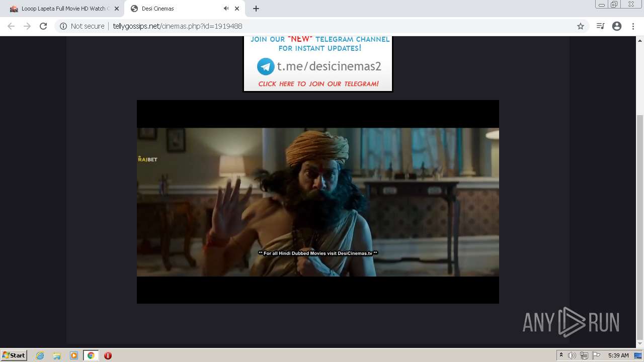Viewport: 644px width, 362px height.
Task: Open media controls icon
Action: point(600,26)
